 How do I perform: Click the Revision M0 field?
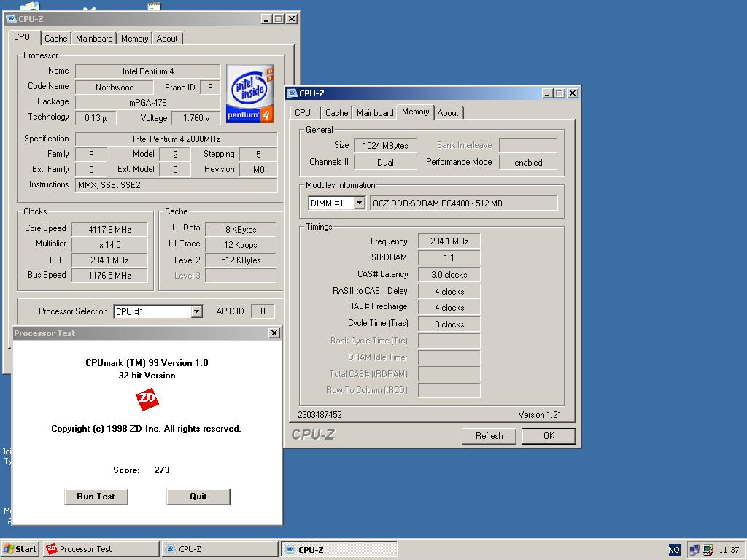click(259, 169)
